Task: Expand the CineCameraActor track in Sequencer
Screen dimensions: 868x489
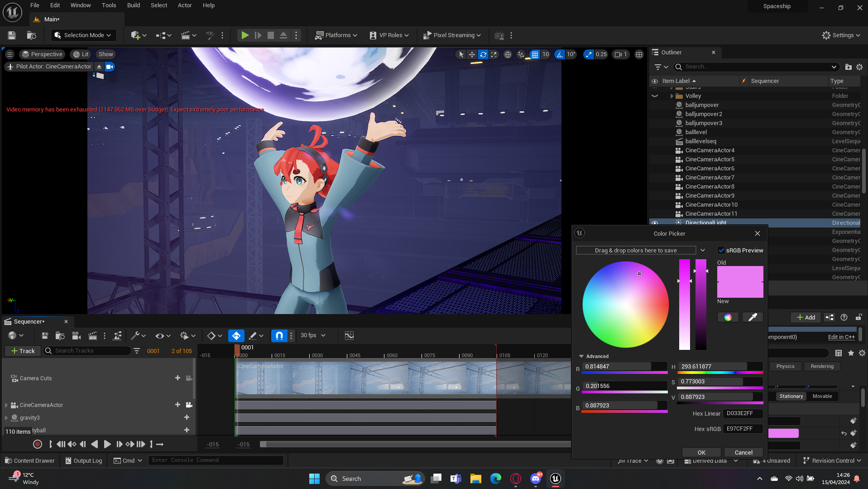Action: pos(6,405)
